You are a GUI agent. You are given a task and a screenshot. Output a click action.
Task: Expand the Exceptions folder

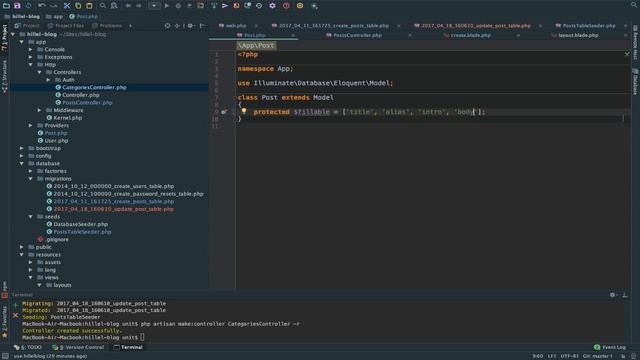coord(31,57)
